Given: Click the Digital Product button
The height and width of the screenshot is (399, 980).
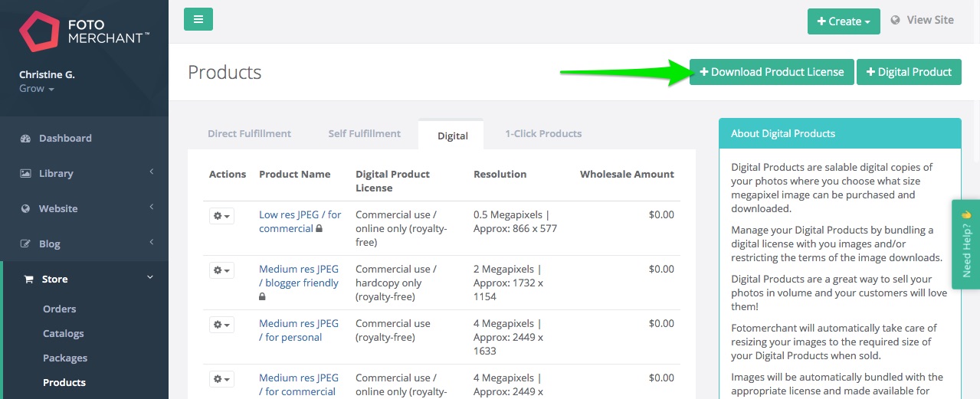Looking at the screenshot, I should [x=909, y=72].
